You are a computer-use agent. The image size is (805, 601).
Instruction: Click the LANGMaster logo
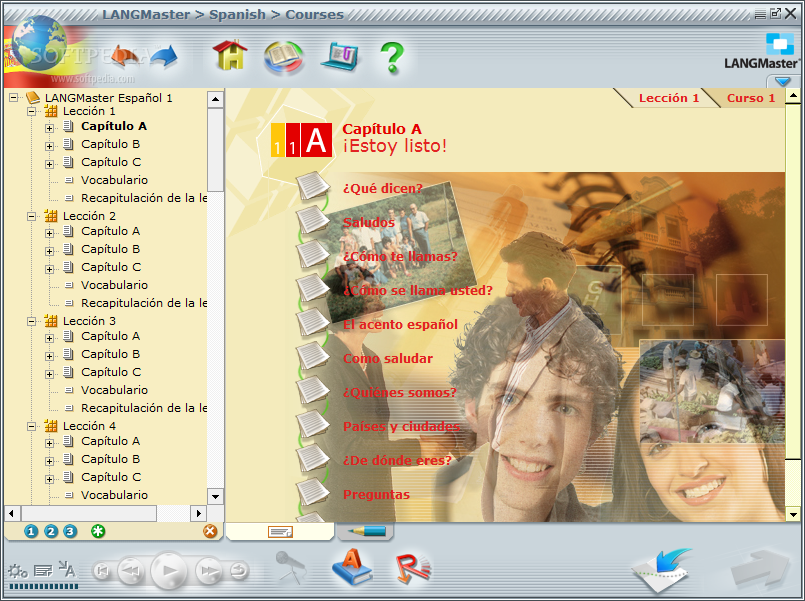pyautogui.click(x=762, y=51)
